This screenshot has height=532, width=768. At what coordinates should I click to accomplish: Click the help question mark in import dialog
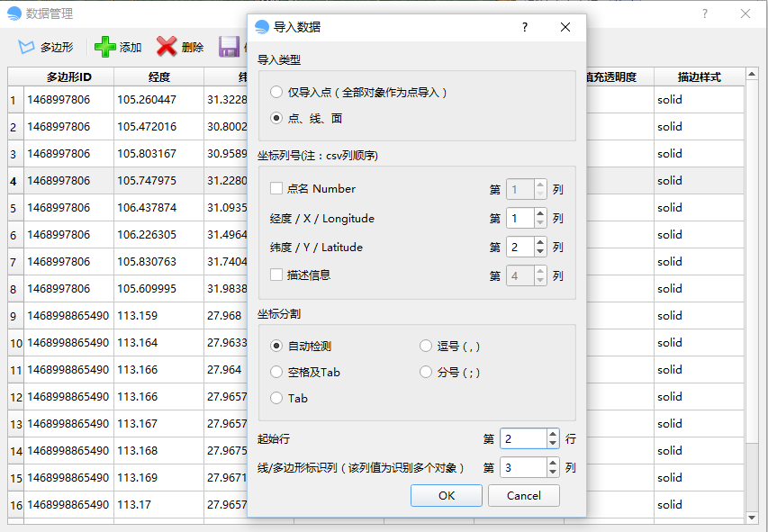pyautogui.click(x=525, y=27)
